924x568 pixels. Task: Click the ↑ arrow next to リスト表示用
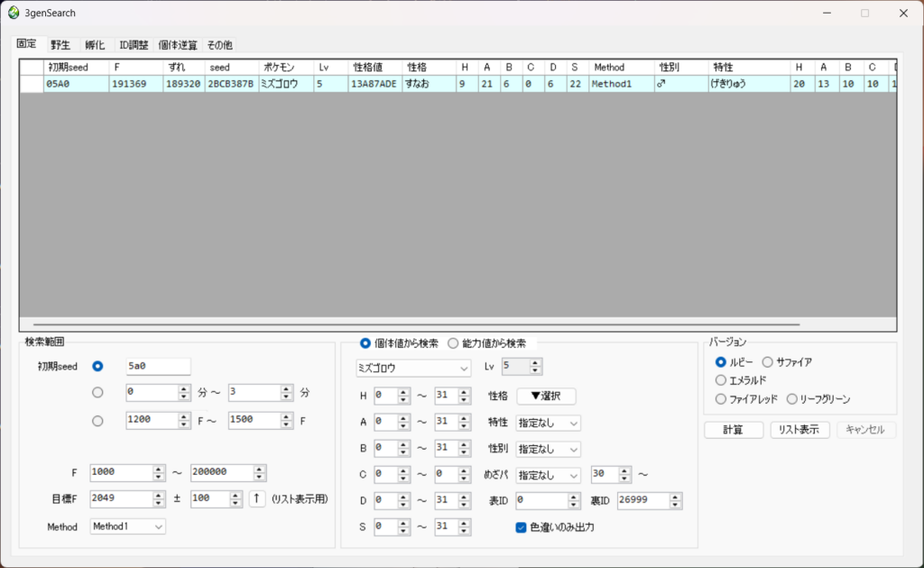258,498
